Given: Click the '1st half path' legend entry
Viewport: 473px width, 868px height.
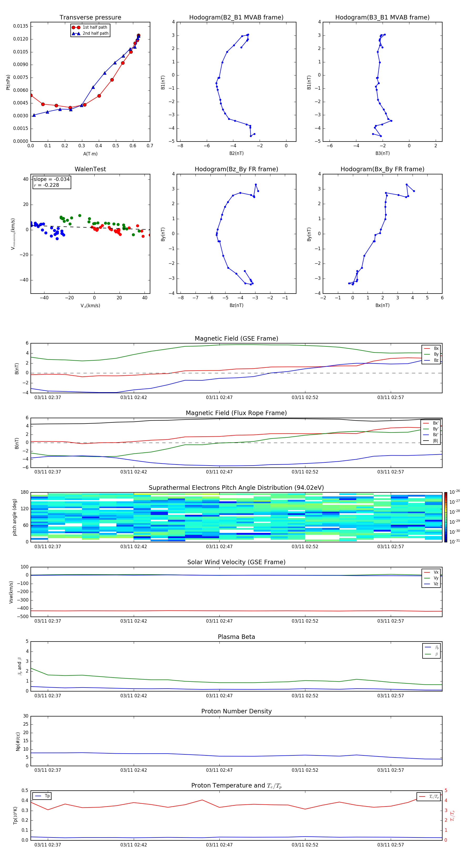Looking at the screenshot, I should click(90, 27).
